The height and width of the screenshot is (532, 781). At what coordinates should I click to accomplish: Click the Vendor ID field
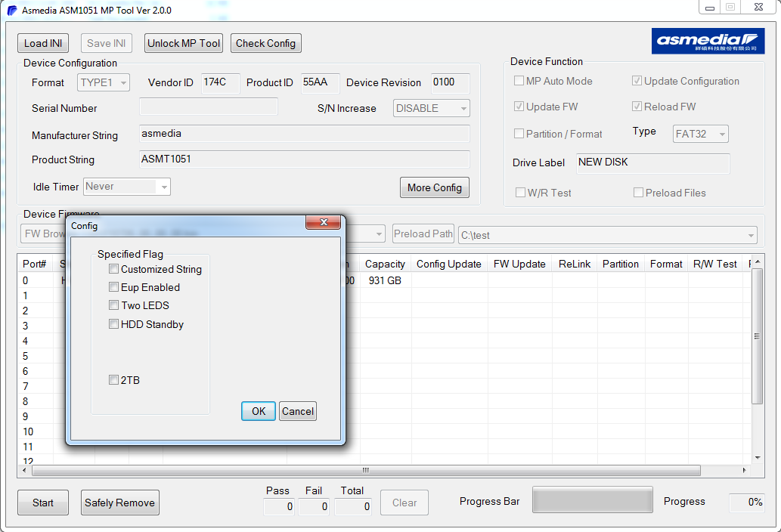point(220,82)
